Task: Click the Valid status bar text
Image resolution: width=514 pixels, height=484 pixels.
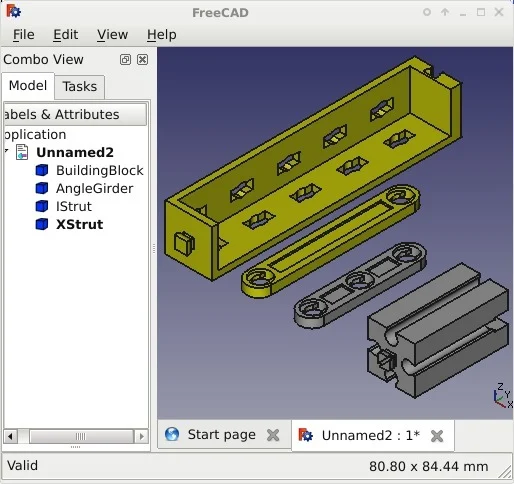Action: [x=23, y=466]
